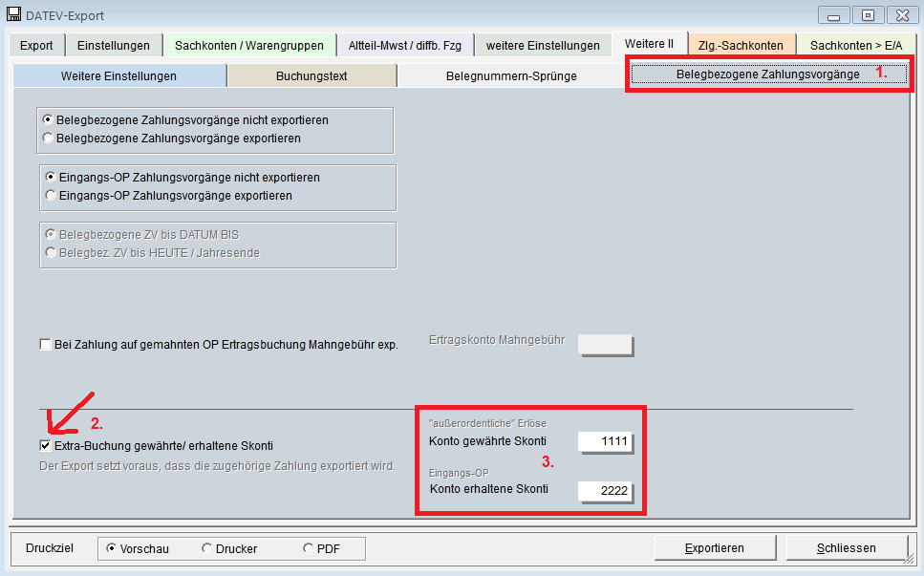Switch to the Einstellungen tab
The width and height of the screenshot is (924, 576).
113,45
